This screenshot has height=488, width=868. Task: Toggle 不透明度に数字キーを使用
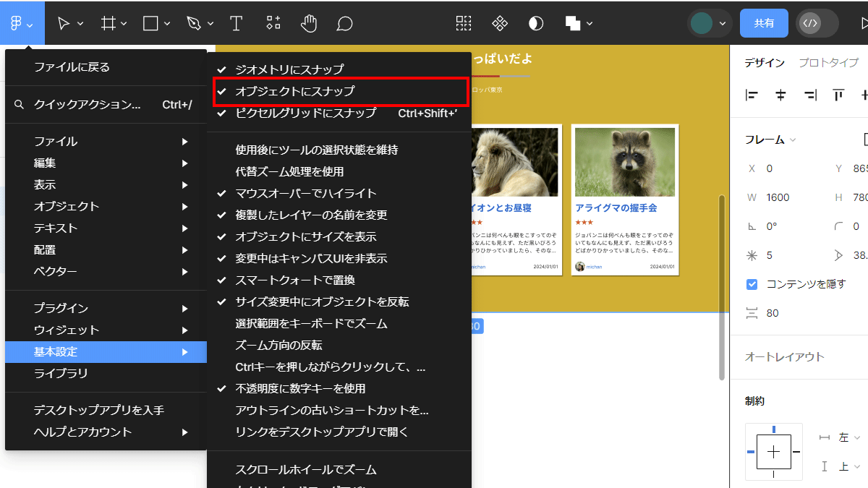coord(339,388)
